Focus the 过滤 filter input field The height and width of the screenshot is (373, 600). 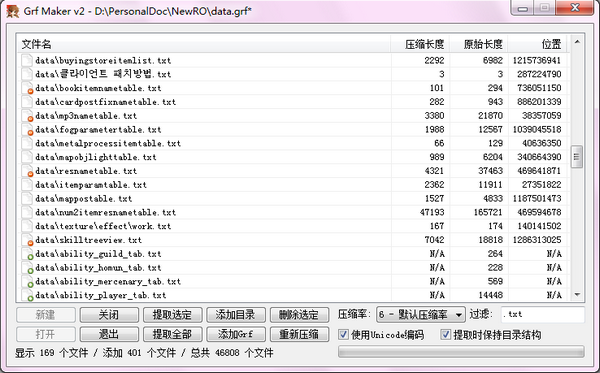[543, 314]
